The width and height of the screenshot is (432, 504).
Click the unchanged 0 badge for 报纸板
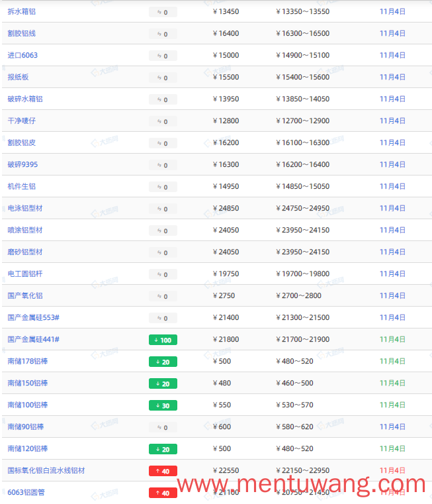tap(163, 77)
